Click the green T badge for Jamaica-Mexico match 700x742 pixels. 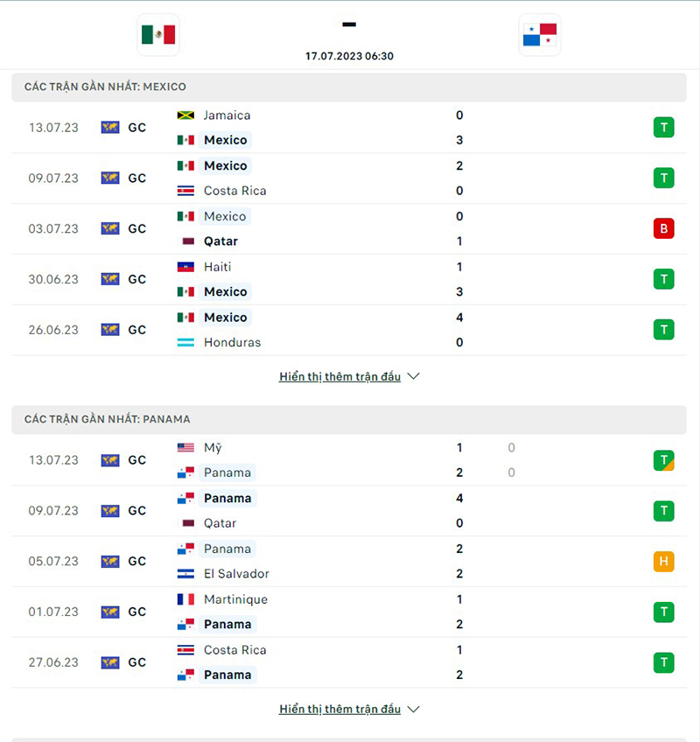(x=664, y=127)
